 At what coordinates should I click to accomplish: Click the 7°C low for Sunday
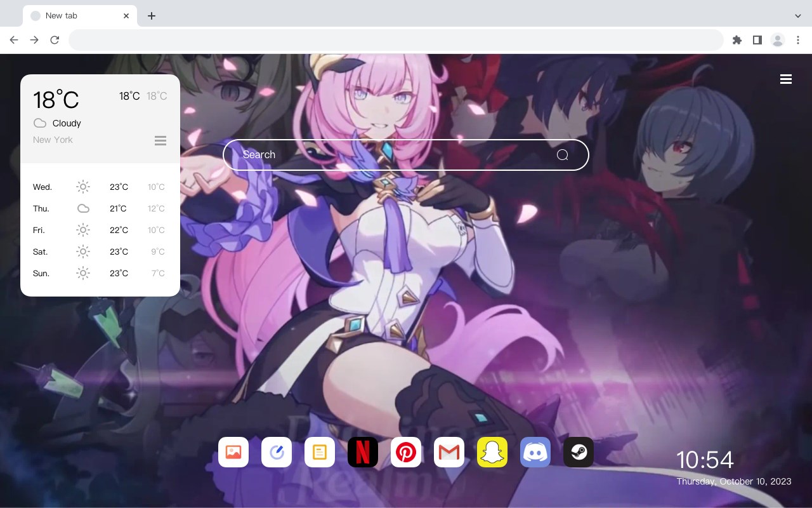point(158,273)
